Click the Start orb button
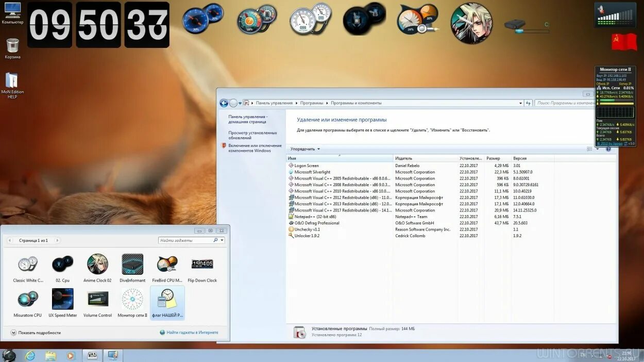Screen dimensions: 644x362 (9, 355)
